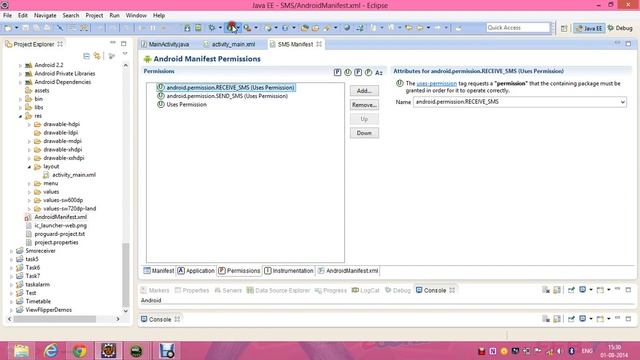Maximize the Project Explorer view
This screenshot has width=640, height=360.
coord(124,44)
